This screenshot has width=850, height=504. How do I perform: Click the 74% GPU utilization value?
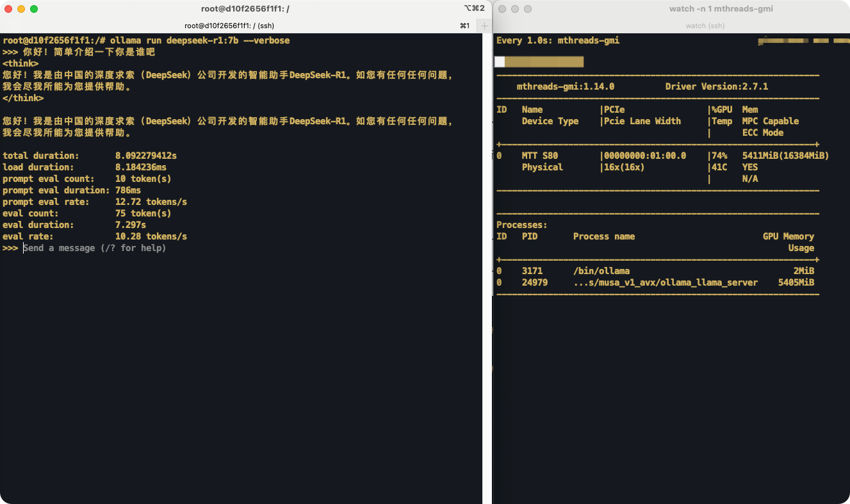coord(719,156)
